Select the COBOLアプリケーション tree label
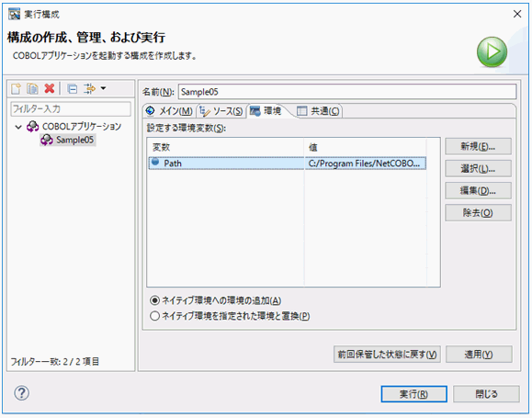 82,127
